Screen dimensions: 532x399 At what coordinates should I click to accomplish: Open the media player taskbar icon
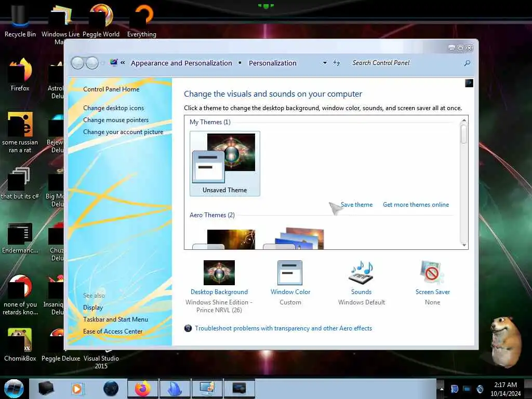[x=77, y=389]
